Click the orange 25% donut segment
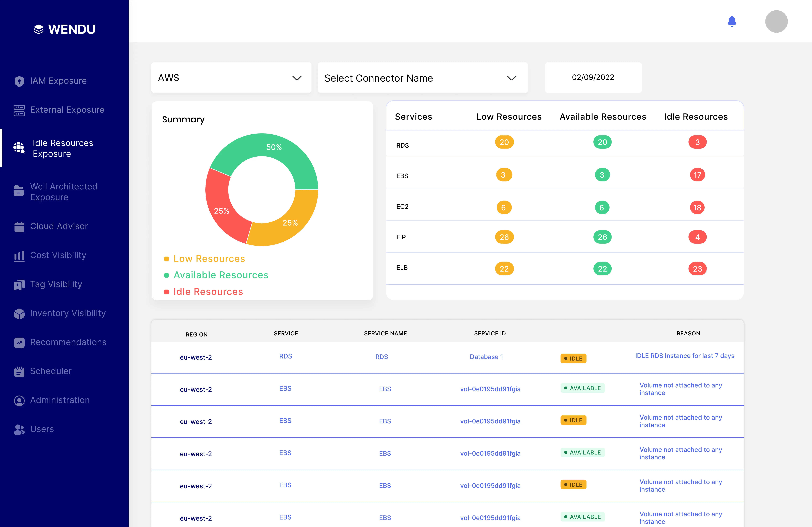812x527 pixels. click(x=290, y=223)
